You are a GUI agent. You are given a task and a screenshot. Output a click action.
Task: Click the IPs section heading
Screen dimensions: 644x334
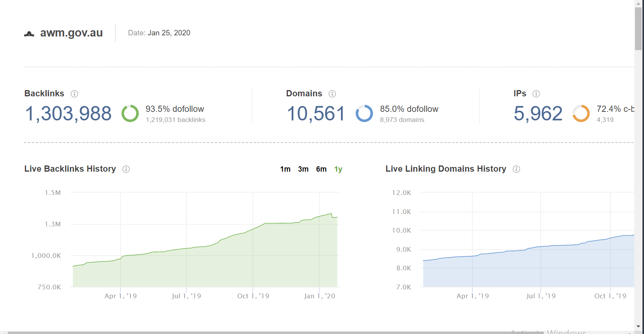point(520,93)
